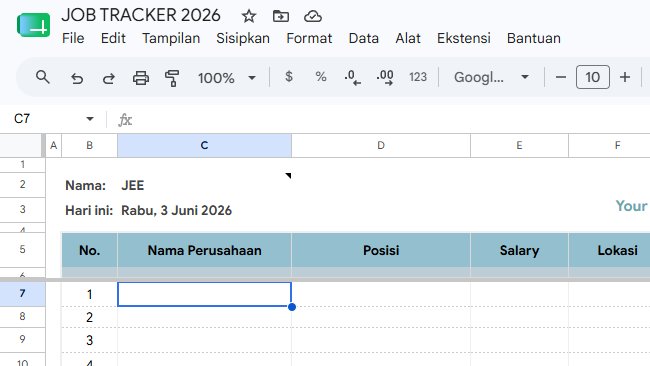Screen dimensions: 650x366
Task: Click the font size field showing 10
Action: coord(593,77)
